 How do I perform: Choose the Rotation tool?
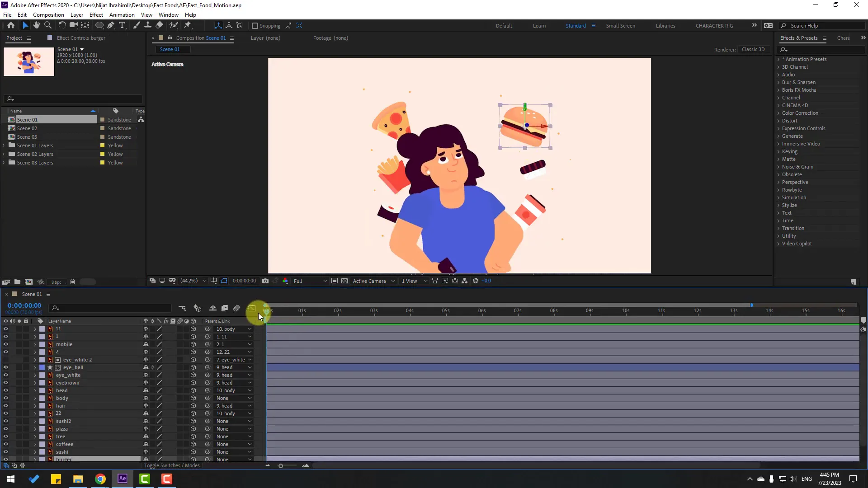(62, 25)
